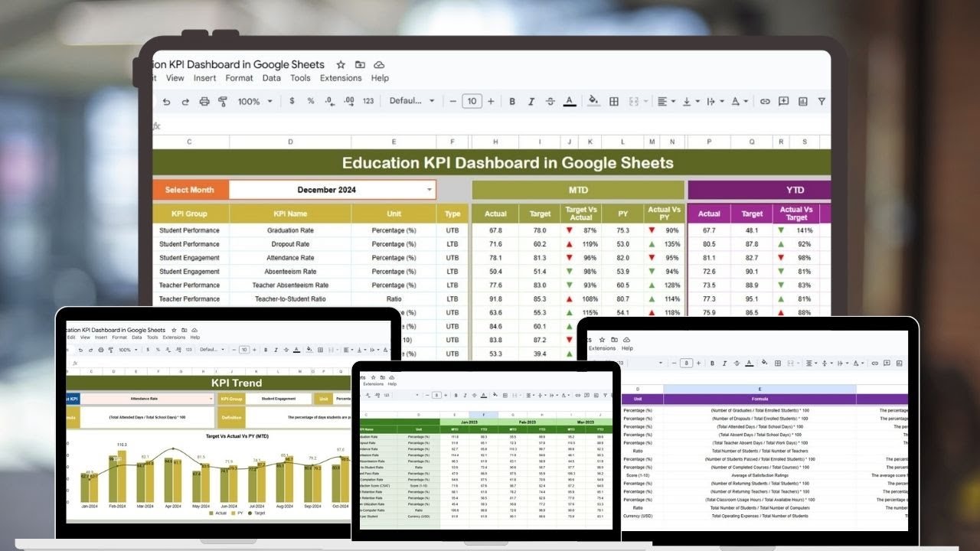Viewport: 980px width, 551px height.
Task: Toggle Strikethrough in main dashboard toolbar
Action: click(x=550, y=101)
